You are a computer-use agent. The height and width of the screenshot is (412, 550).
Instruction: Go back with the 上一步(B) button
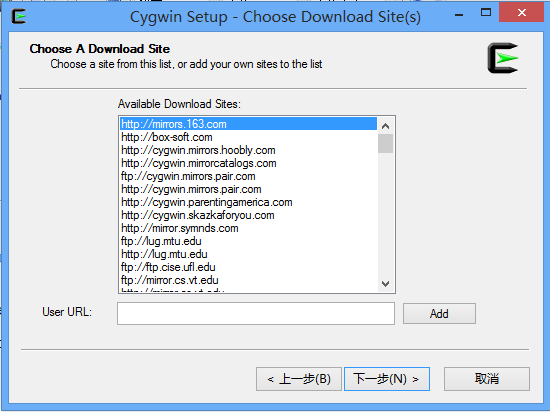pos(299,379)
